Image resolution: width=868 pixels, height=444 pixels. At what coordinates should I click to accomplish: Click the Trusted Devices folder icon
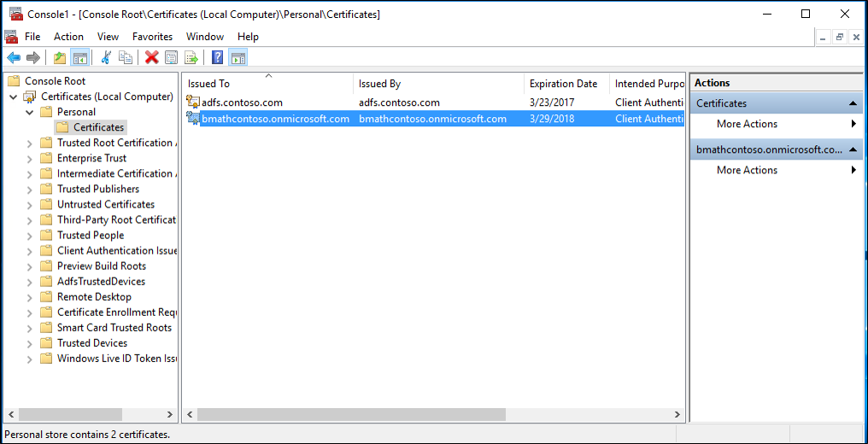tap(46, 343)
